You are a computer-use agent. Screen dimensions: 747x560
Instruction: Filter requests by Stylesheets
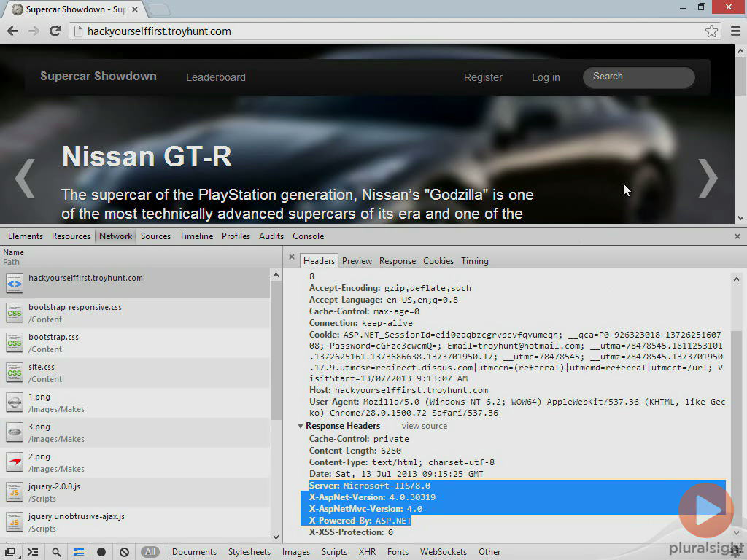point(249,552)
